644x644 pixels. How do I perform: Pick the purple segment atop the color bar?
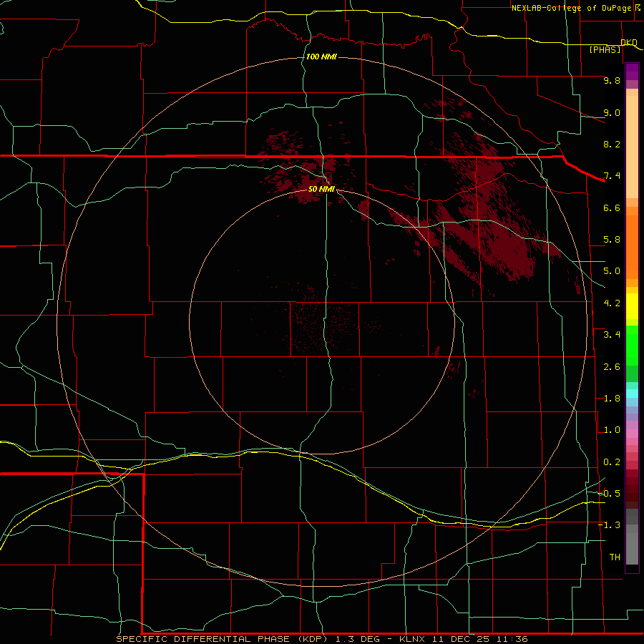click(x=632, y=72)
